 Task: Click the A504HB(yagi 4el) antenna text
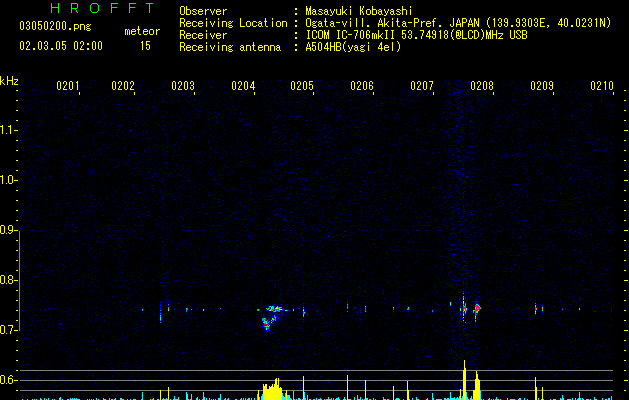[x=353, y=47]
